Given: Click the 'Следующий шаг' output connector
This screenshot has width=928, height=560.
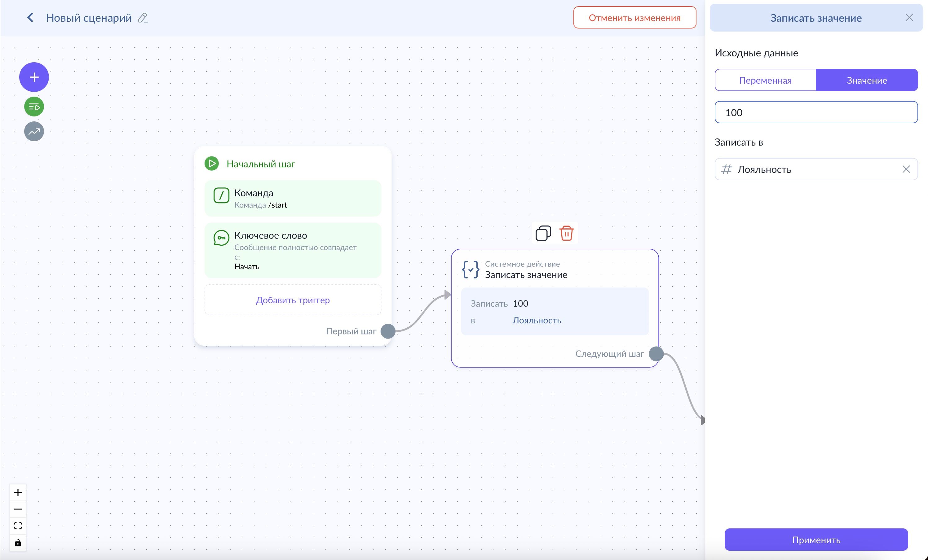Looking at the screenshot, I should click(656, 354).
